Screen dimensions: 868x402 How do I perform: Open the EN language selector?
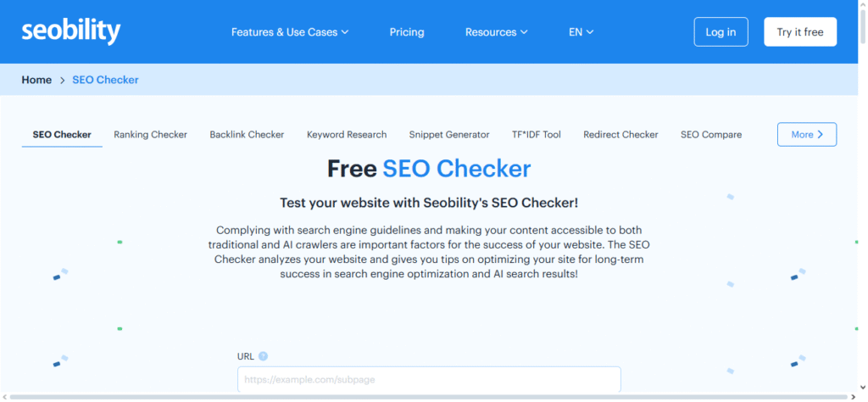pyautogui.click(x=581, y=32)
